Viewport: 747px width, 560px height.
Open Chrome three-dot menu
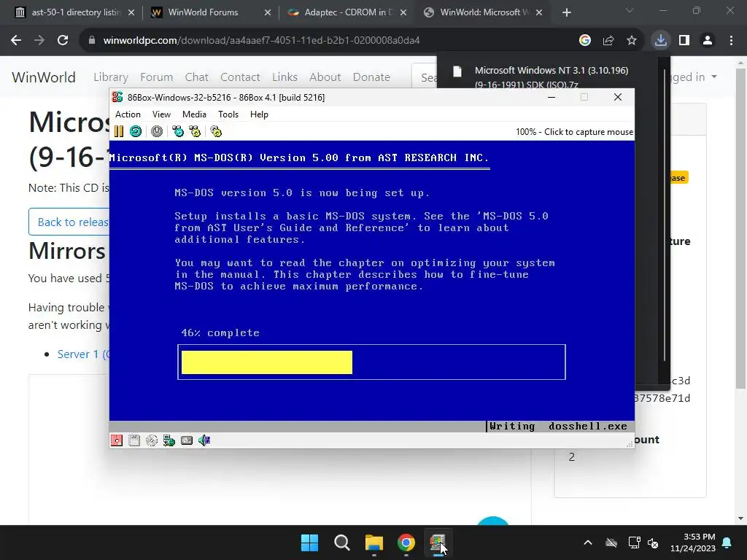click(x=731, y=40)
